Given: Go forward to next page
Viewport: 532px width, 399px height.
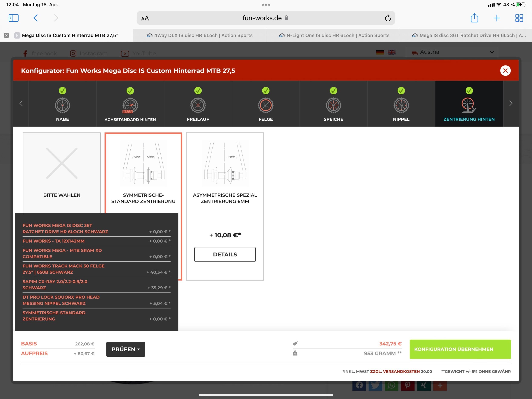Looking at the screenshot, I should click(x=56, y=18).
